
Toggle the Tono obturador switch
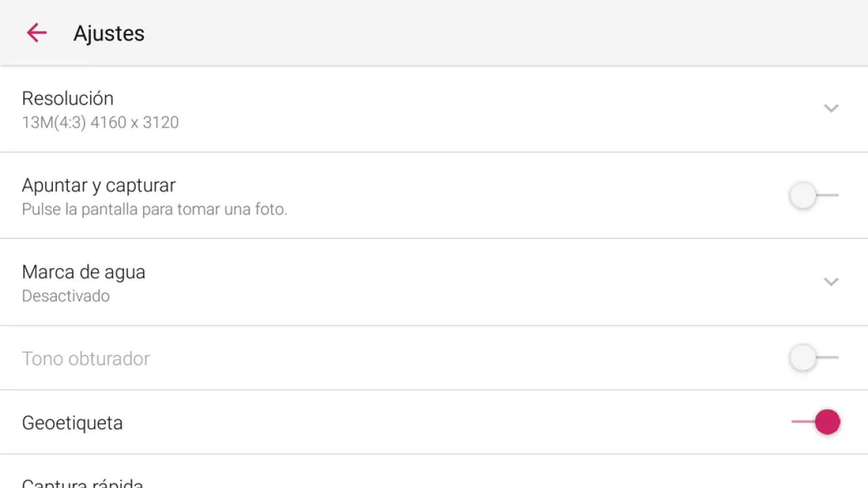tap(814, 357)
